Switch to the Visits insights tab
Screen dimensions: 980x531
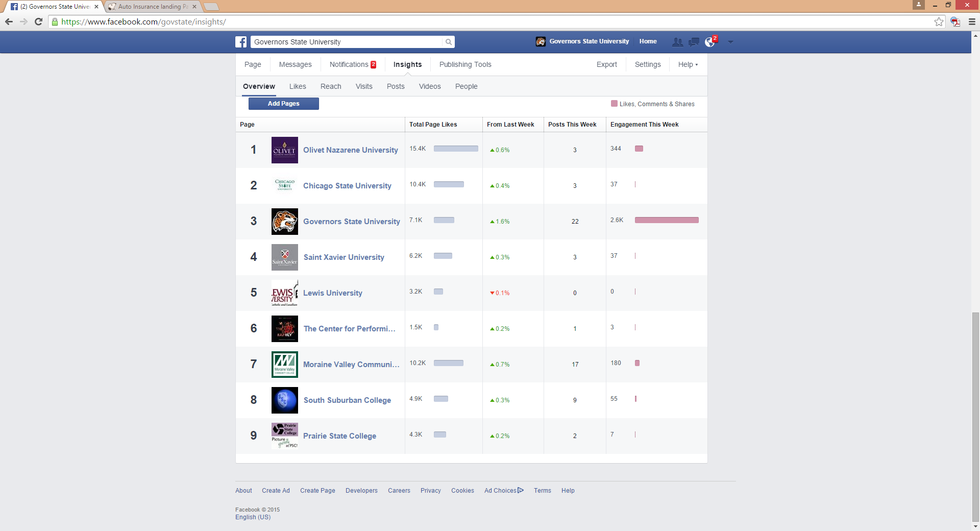(364, 86)
